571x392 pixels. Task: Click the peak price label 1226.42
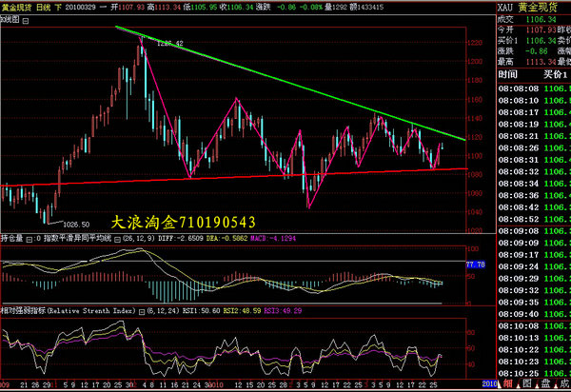tap(169, 44)
